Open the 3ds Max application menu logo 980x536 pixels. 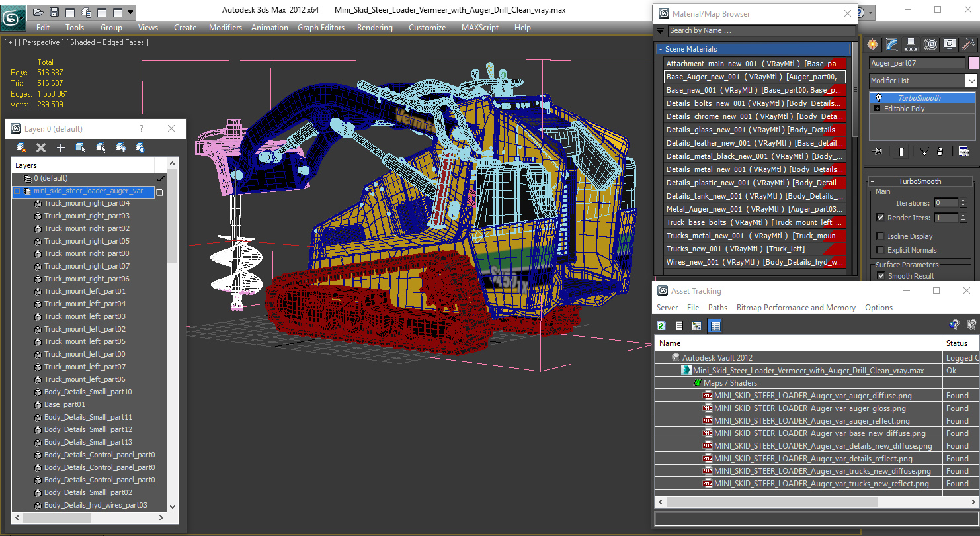tap(13, 18)
